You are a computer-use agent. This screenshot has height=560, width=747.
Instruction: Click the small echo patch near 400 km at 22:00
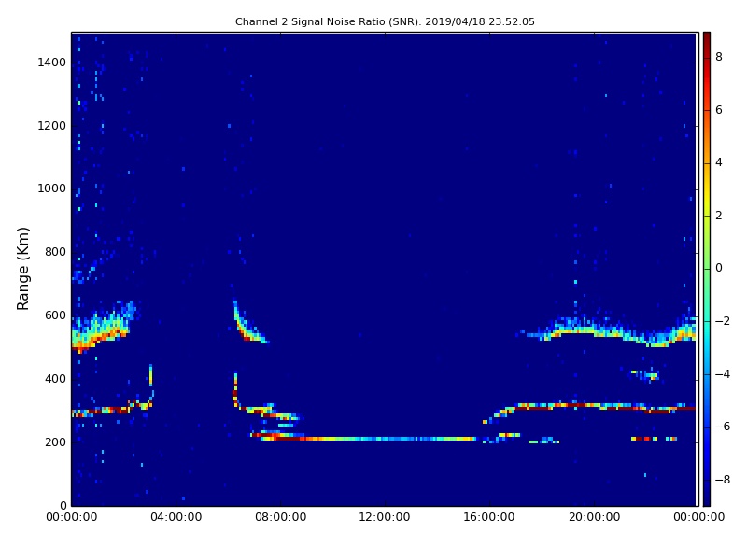(645, 375)
